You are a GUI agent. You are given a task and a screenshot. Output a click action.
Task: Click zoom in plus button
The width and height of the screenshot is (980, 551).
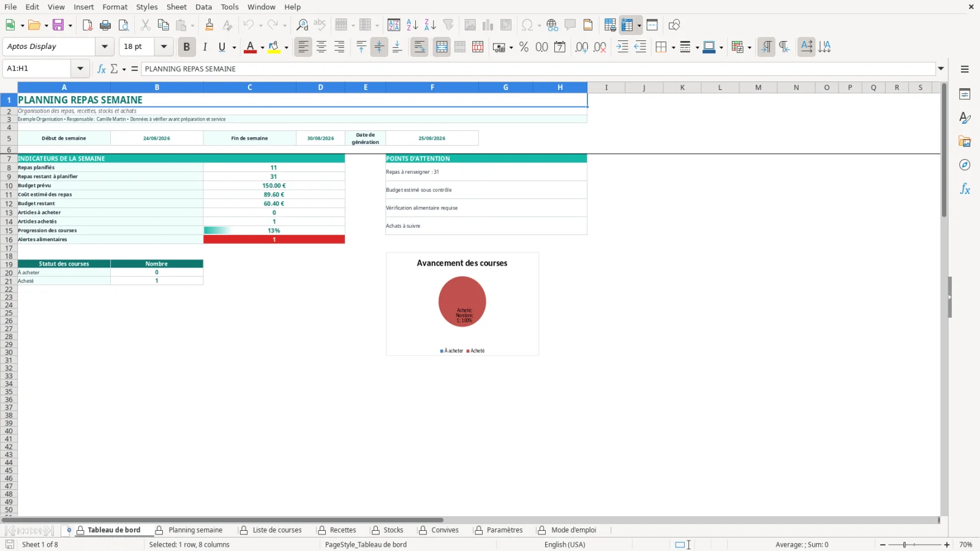(947, 545)
